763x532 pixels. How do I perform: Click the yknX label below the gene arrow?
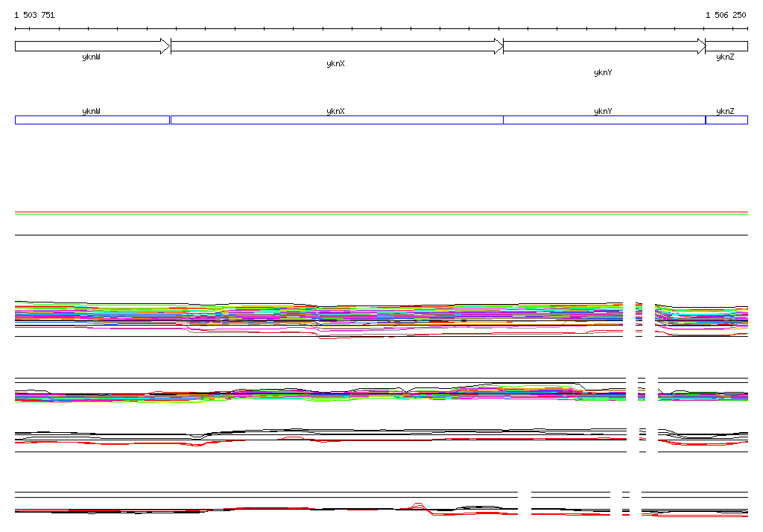tap(335, 64)
